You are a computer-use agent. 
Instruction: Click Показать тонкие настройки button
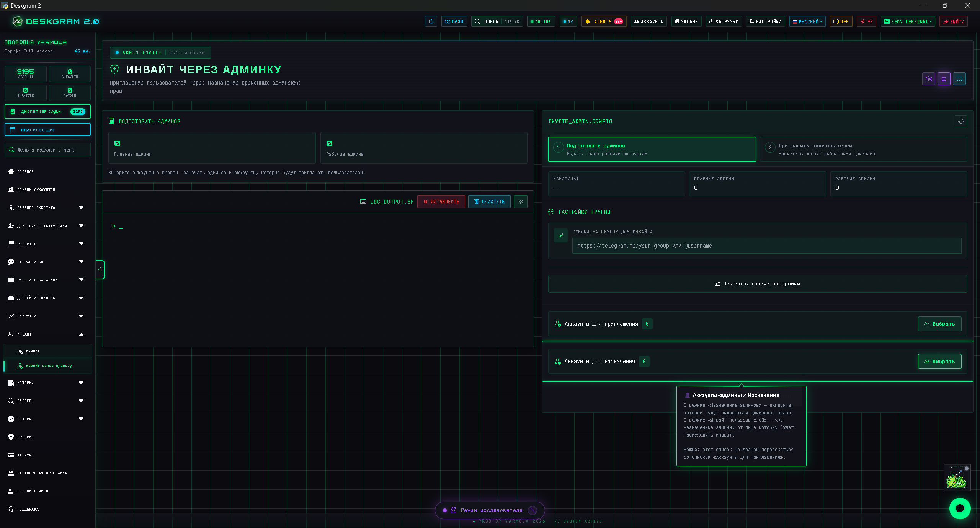point(758,284)
